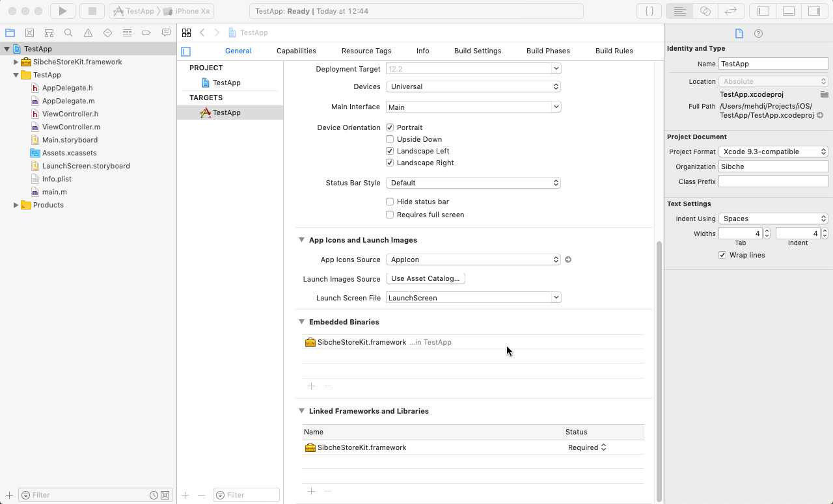This screenshot has width=833, height=504.
Task: Toggle the Debug area
Action: click(x=789, y=11)
